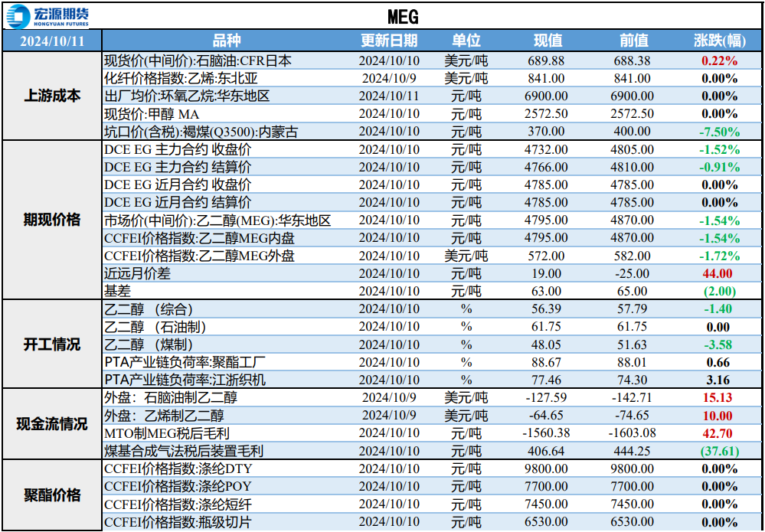Image resolution: width=765 pixels, height=532 pixels.
Task: Click the current value -127.59
Action: tap(547, 397)
